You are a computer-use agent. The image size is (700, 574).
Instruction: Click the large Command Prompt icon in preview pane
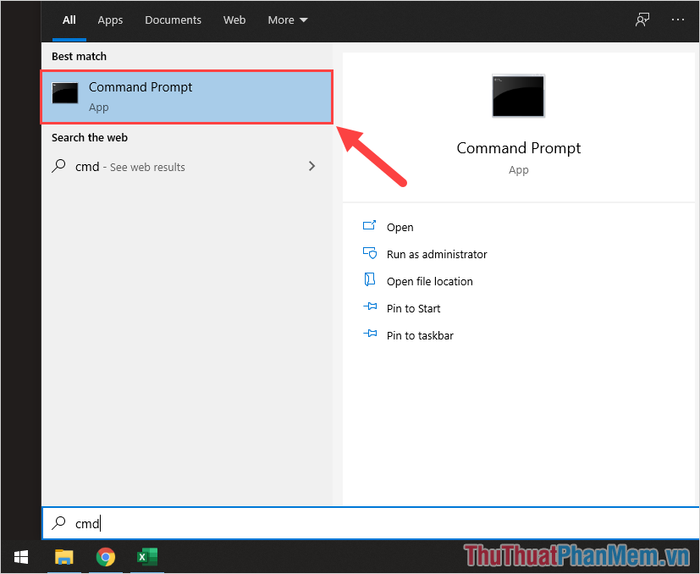518,96
